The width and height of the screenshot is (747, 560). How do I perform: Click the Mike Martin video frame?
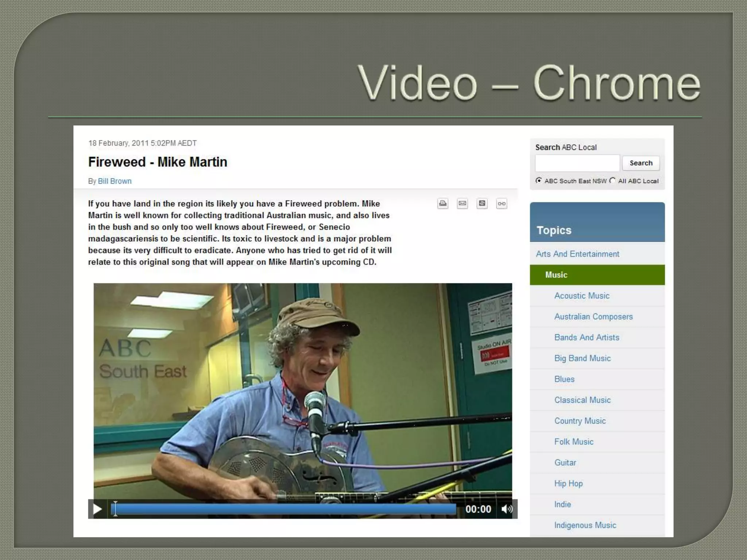303,390
